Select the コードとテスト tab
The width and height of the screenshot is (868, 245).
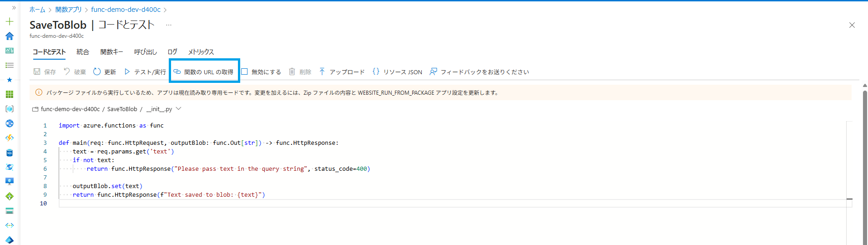coord(49,52)
